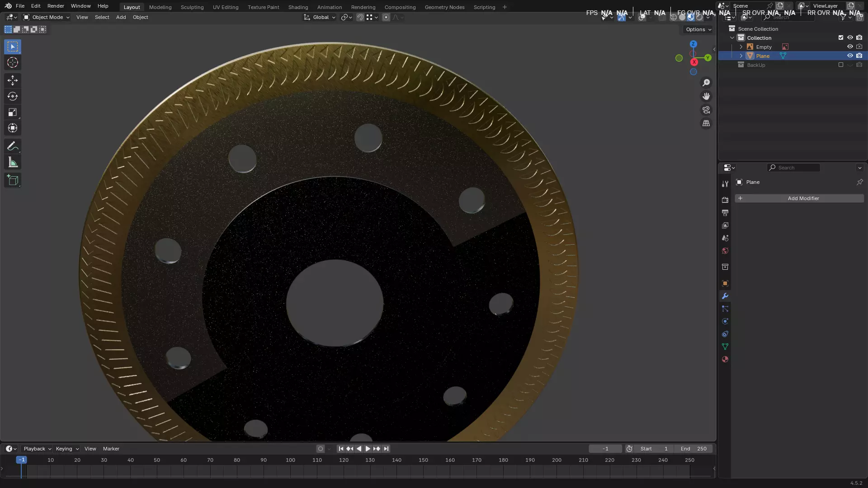Open the Scene properties tab

[x=725, y=238]
